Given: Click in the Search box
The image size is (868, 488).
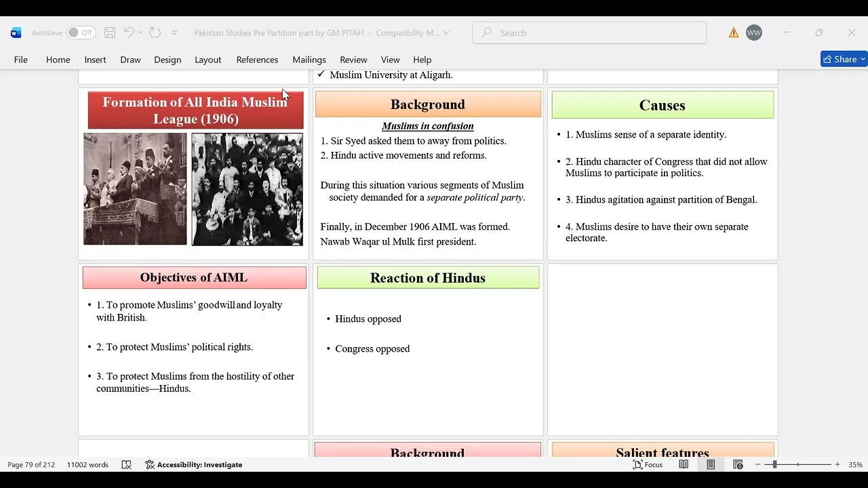Looking at the screenshot, I should (589, 33).
